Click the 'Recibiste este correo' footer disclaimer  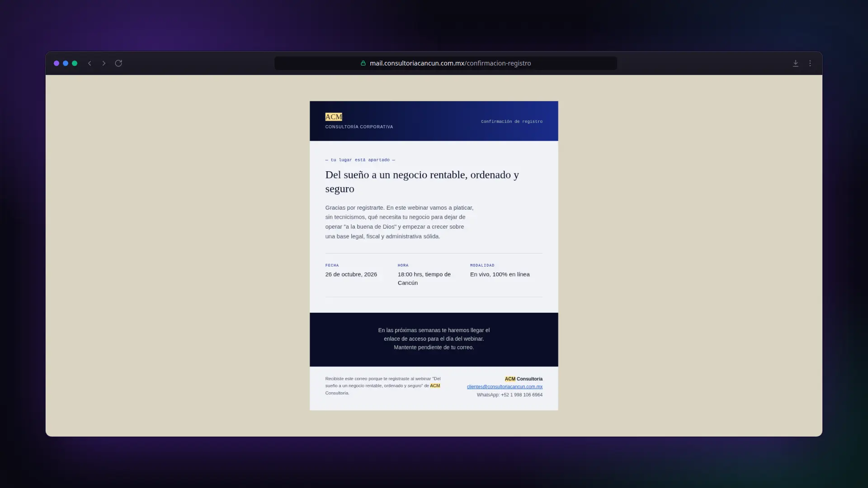383,386
